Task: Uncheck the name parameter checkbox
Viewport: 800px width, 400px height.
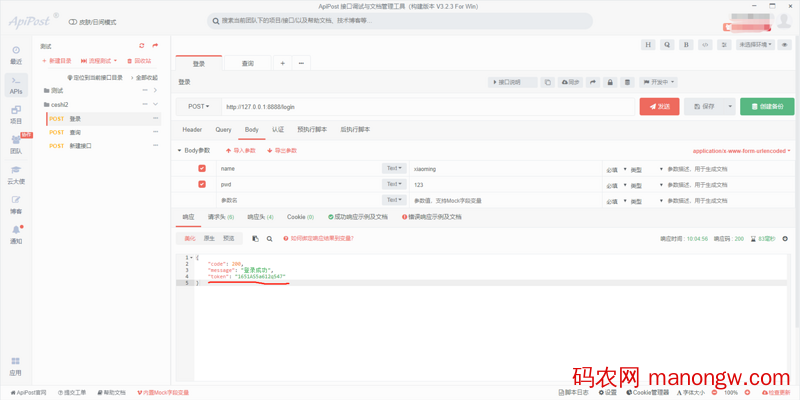Action: click(202, 168)
